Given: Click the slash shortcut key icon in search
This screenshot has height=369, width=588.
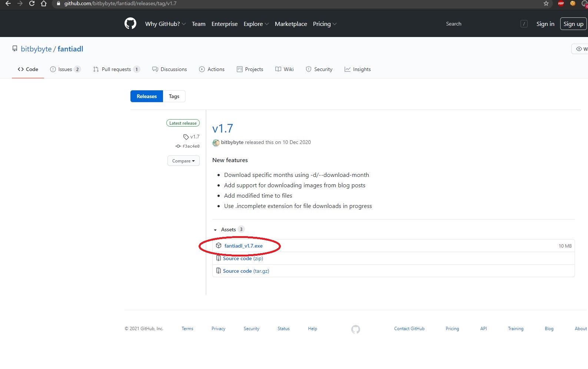Looking at the screenshot, I should coord(524,24).
